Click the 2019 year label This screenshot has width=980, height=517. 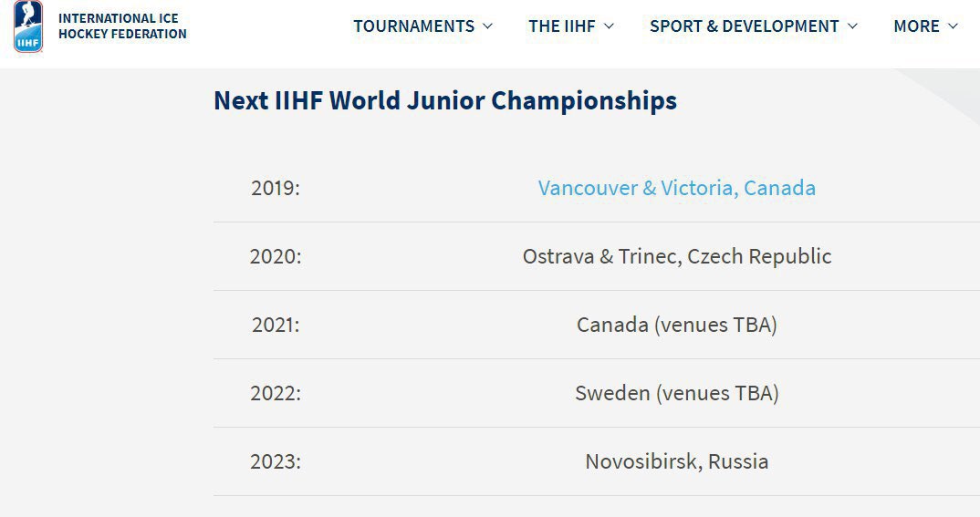tap(276, 188)
